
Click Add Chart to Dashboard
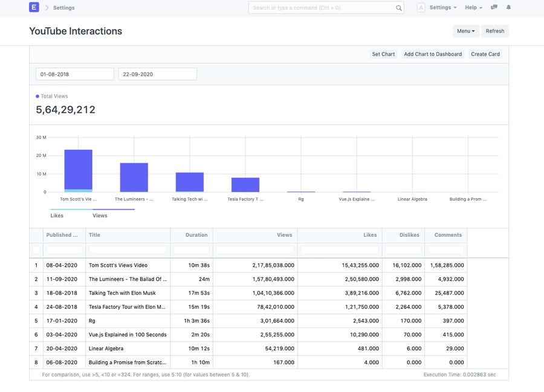(433, 54)
